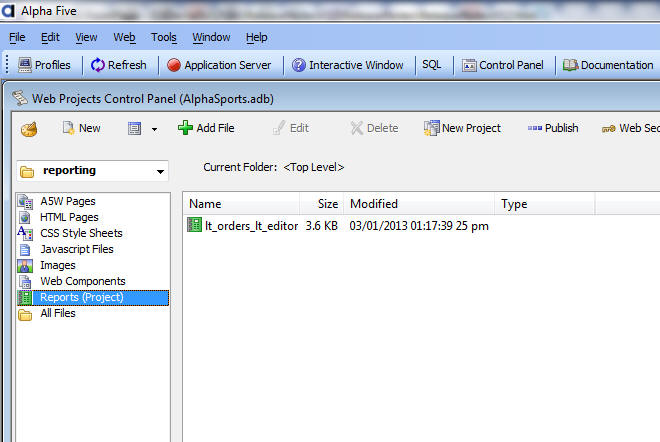Sort by the Name column header

coord(241,204)
